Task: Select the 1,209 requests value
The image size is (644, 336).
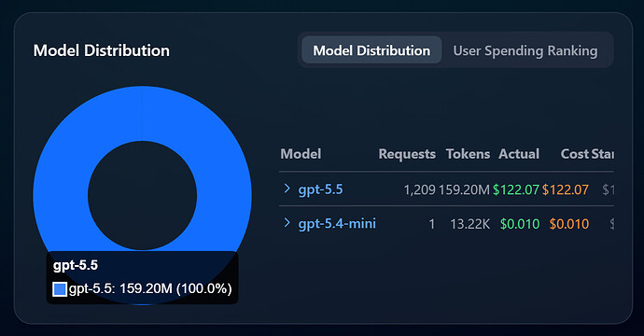Action: coord(419,189)
